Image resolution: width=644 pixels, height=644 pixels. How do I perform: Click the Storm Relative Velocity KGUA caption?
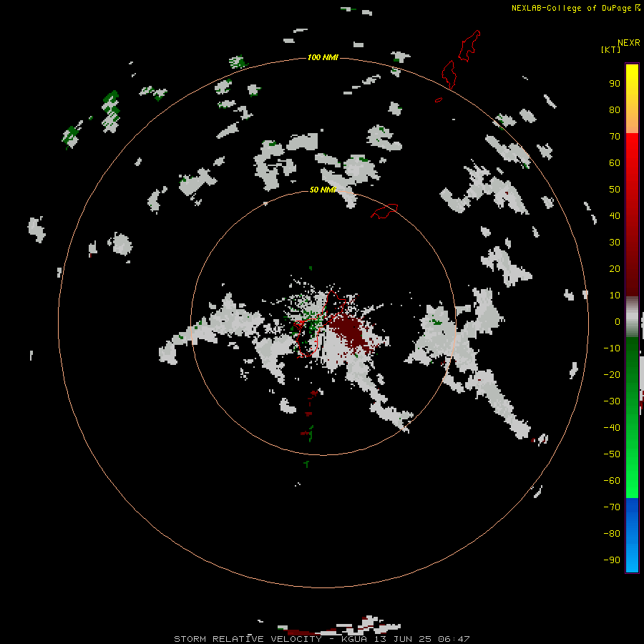coord(321,639)
